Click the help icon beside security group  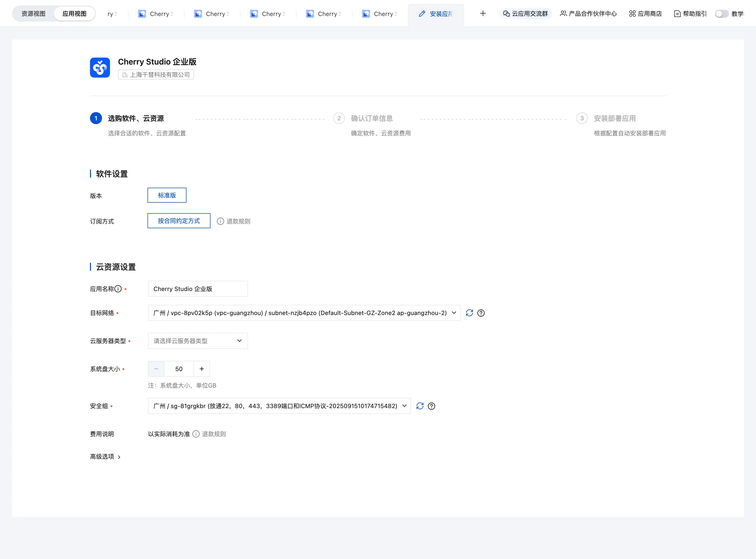(x=431, y=406)
